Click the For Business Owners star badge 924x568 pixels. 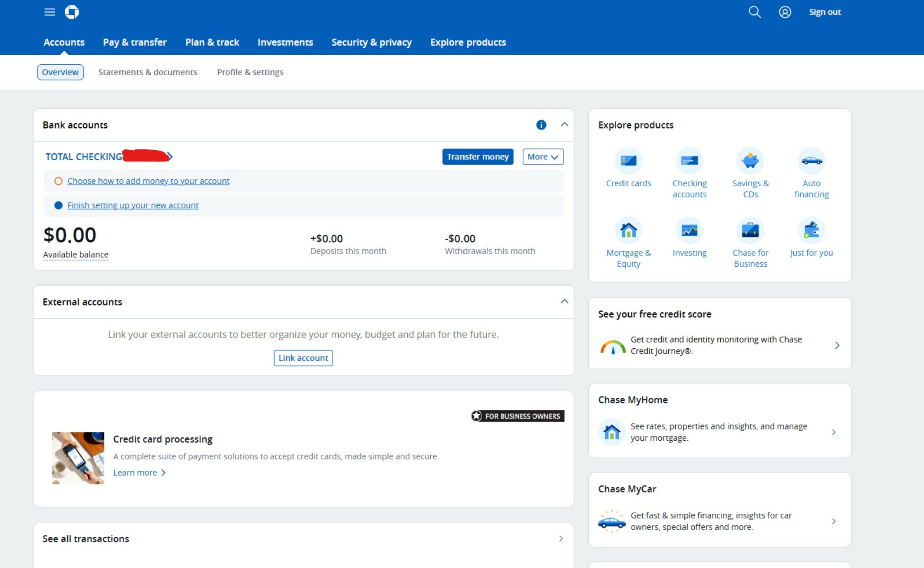pyautogui.click(x=518, y=416)
